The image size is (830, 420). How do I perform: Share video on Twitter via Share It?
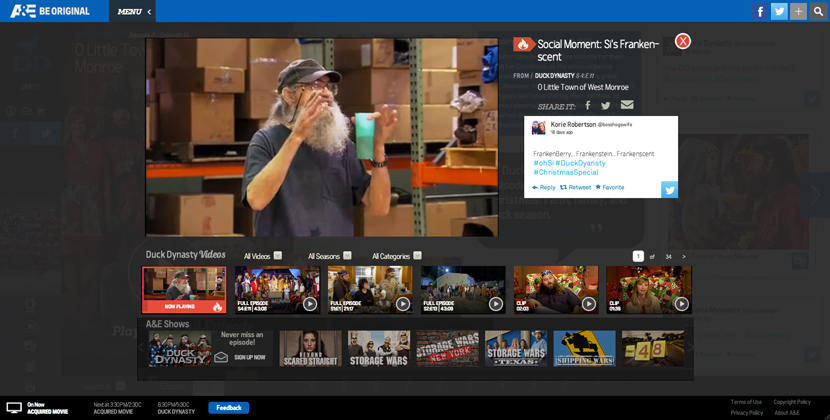point(606,105)
